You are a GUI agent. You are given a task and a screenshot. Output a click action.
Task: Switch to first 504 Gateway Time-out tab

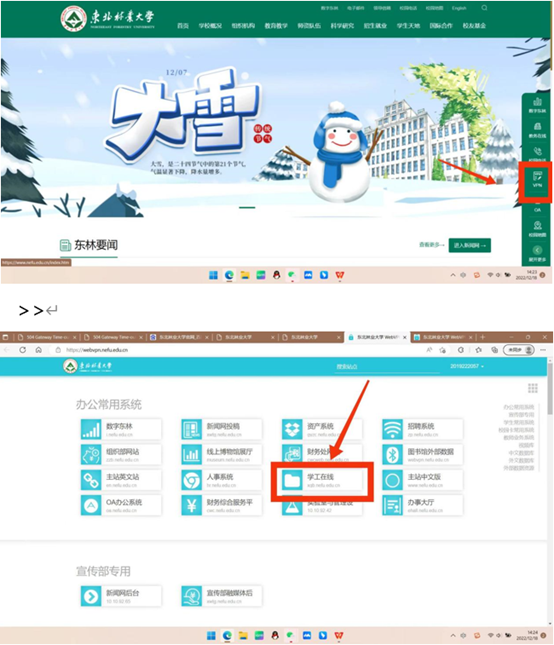46,337
